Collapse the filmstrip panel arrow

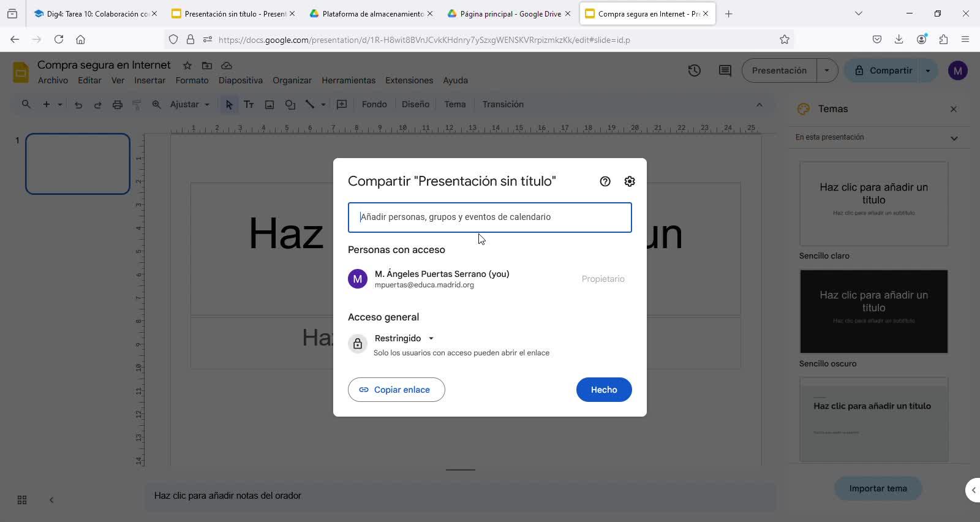pyautogui.click(x=51, y=500)
